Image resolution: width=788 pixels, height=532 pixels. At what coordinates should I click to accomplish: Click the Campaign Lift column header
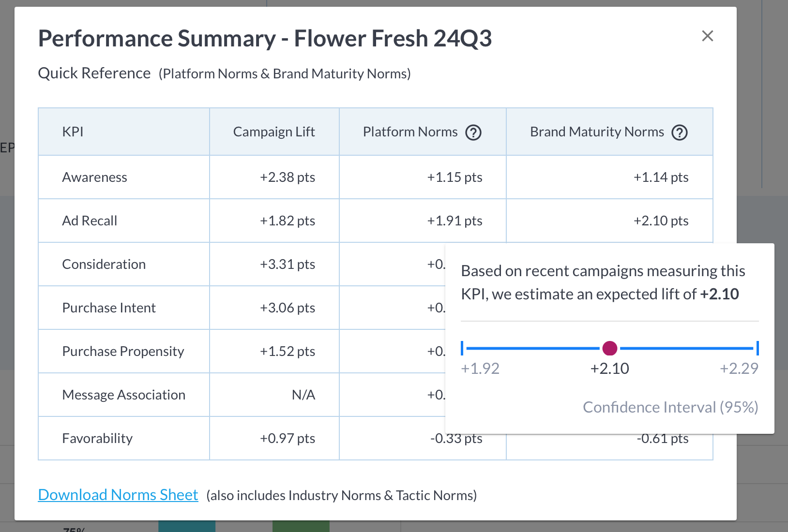pos(274,132)
